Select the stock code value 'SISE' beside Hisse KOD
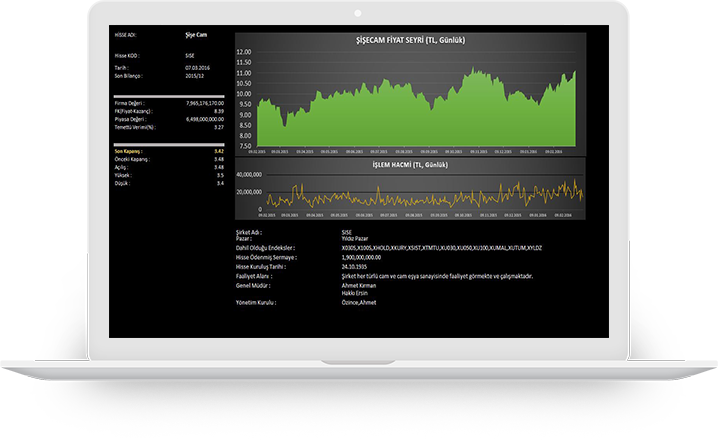Screen dimensions: 718x440 coord(190,56)
